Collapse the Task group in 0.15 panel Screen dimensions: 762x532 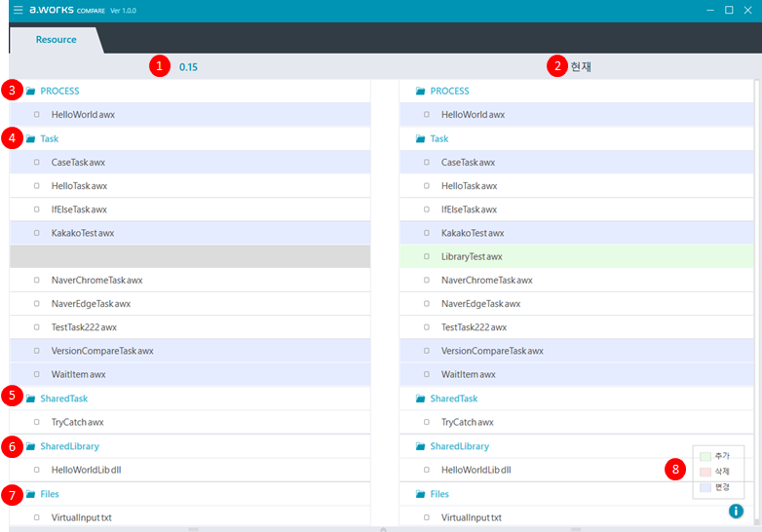pos(49,139)
